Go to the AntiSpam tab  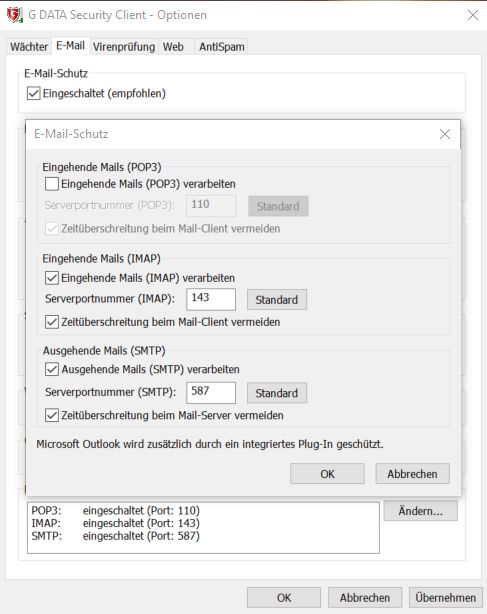coord(222,47)
